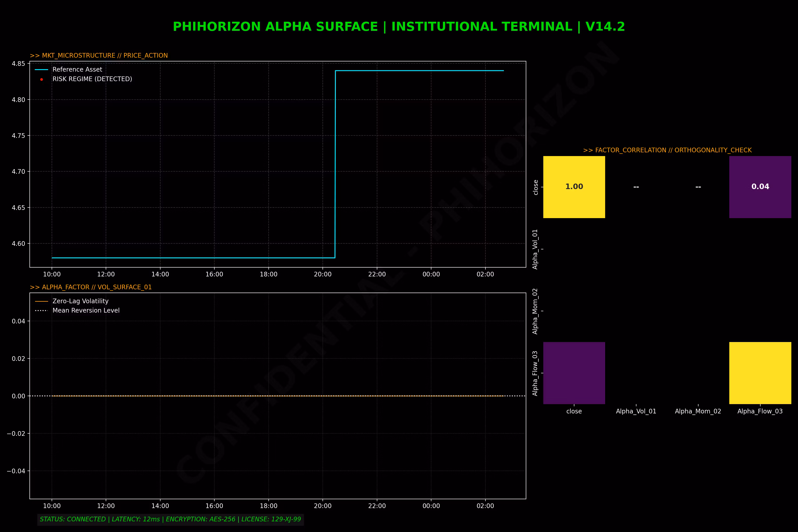Click the Reference Asset cyan legend line
This screenshot has width=798, height=532.
tap(41, 70)
